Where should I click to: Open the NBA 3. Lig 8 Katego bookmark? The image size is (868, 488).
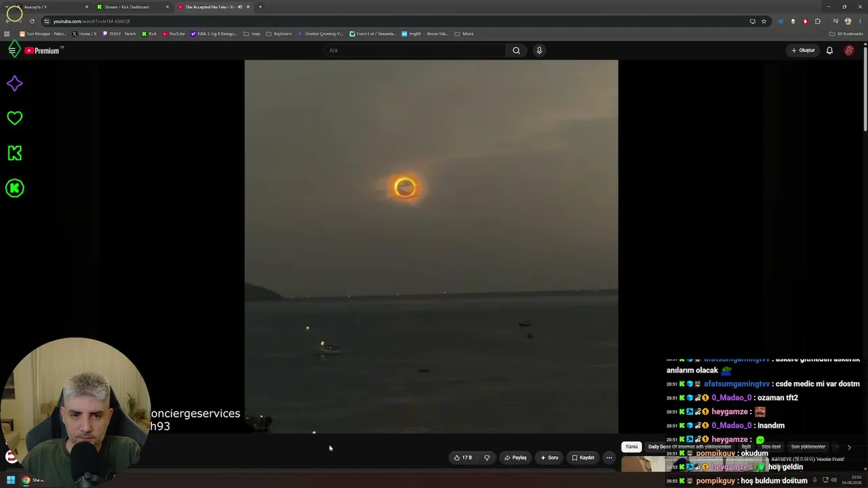(214, 34)
